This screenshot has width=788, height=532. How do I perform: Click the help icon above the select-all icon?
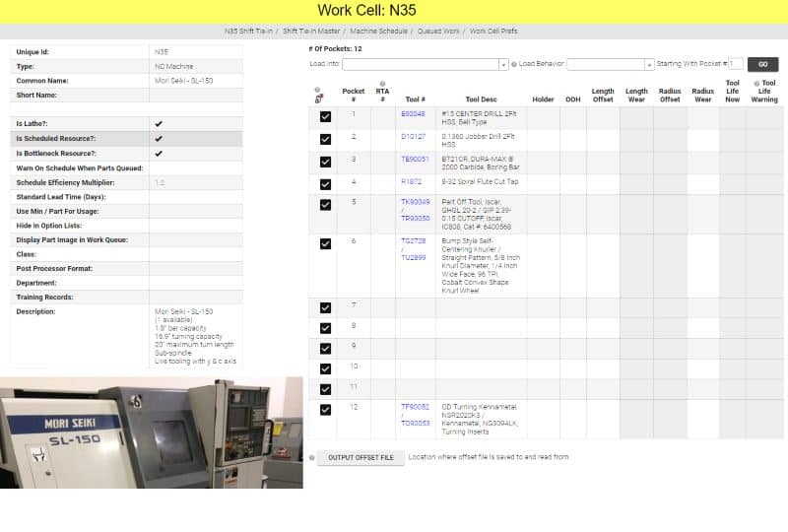tap(317, 90)
